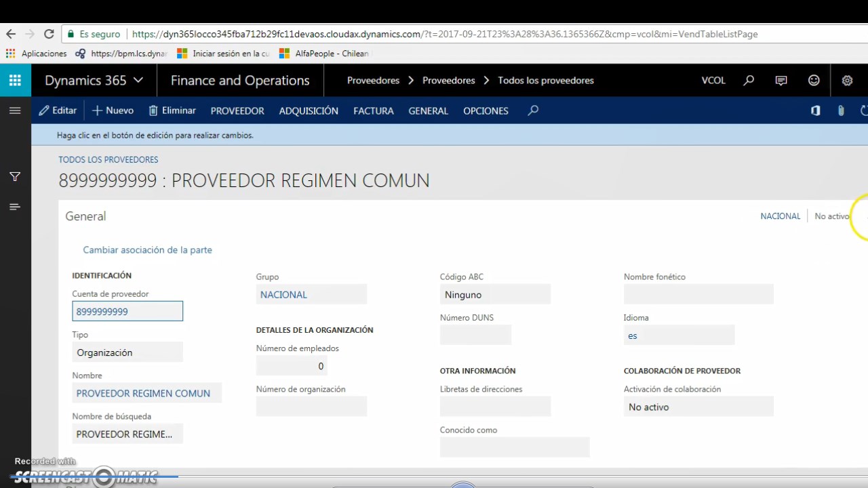This screenshot has width=868, height=488.
Task: Click the Nombre PROVEEDOR REGIMEN COMUN link
Action: pyautogui.click(x=143, y=393)
